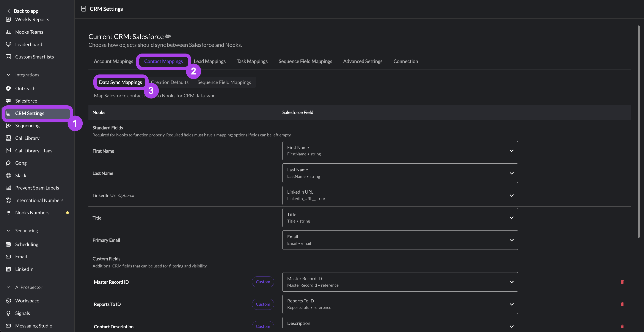This screenshot has width=644, height=332.
Task: Collapse the AI Prospector sidebar section
Action: click(x=8, y=287)
